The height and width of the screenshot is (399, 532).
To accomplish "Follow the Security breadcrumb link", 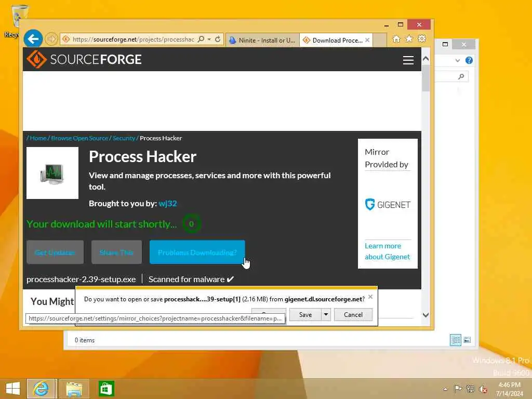I will [x=124, y=138].
